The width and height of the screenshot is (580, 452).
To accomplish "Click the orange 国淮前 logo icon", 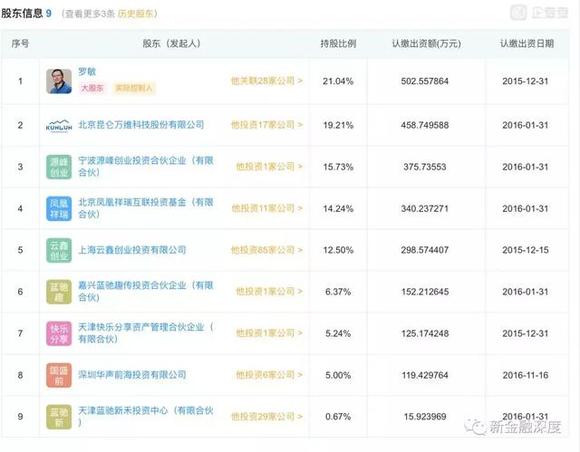I will pyautogui.click(x=59, y=375).
